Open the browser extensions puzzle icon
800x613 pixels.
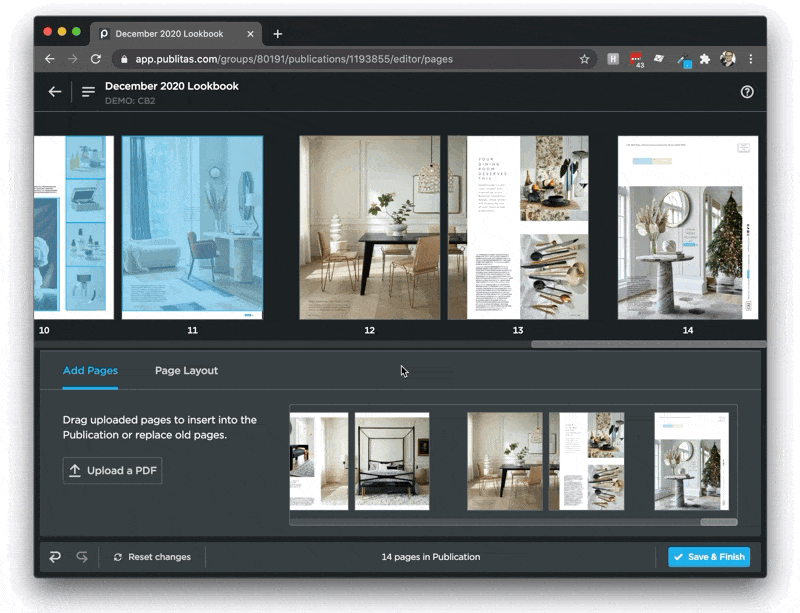(x=705, y=59)
